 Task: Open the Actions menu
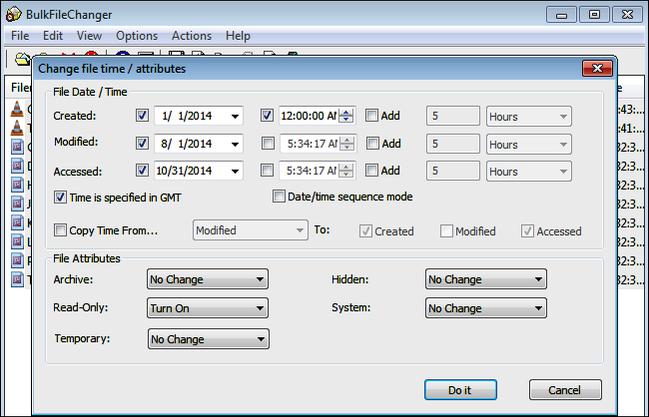coord(192,36)
